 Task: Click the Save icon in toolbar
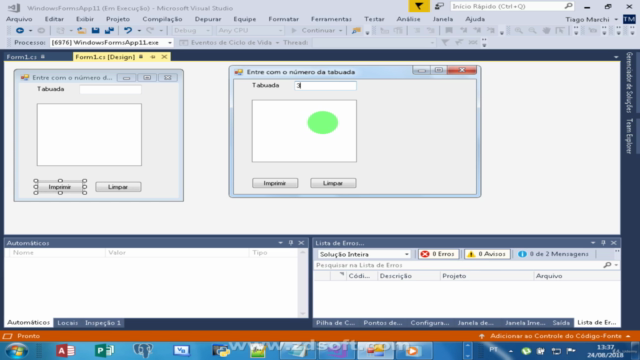[x=96, y=31]
